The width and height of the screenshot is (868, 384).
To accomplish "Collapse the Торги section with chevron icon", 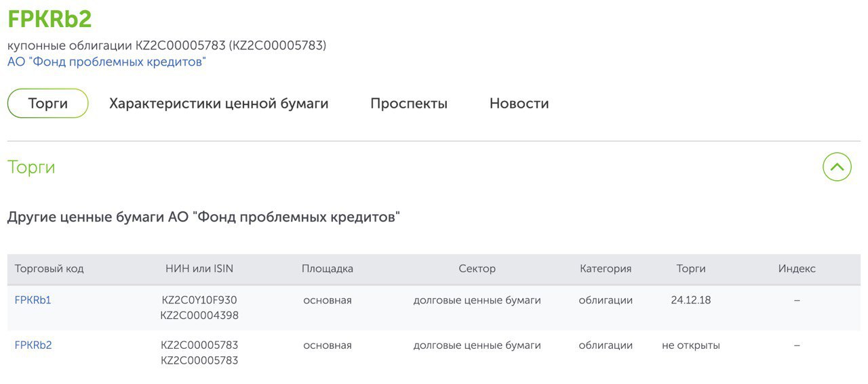I will pos(837,167).
